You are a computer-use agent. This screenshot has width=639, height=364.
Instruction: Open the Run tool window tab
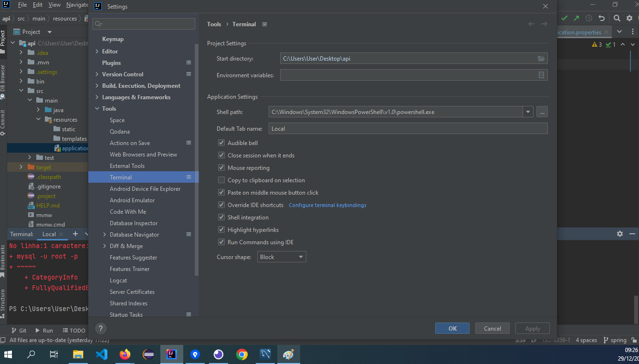pyautogui.click(x=44, y=330)
